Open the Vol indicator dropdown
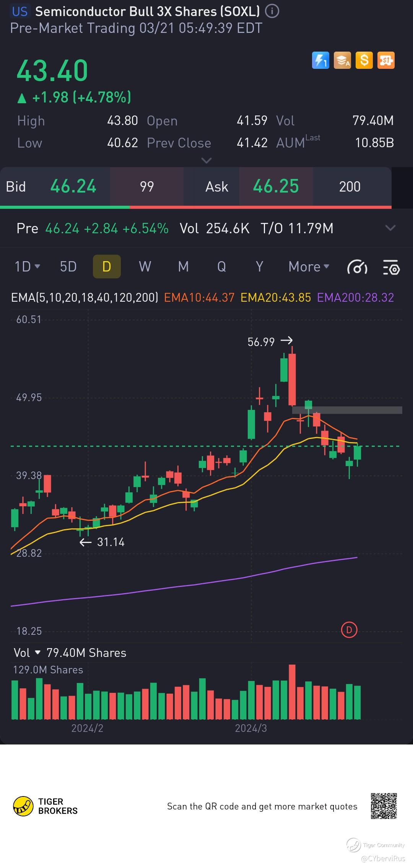Screen dimensions: 413x868 point(27,653)
